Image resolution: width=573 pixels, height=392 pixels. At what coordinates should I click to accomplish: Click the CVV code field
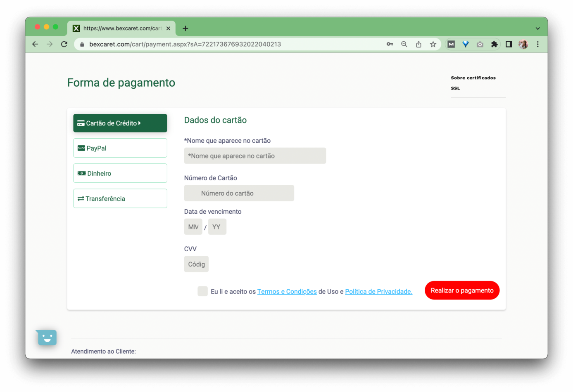point(196,264)
